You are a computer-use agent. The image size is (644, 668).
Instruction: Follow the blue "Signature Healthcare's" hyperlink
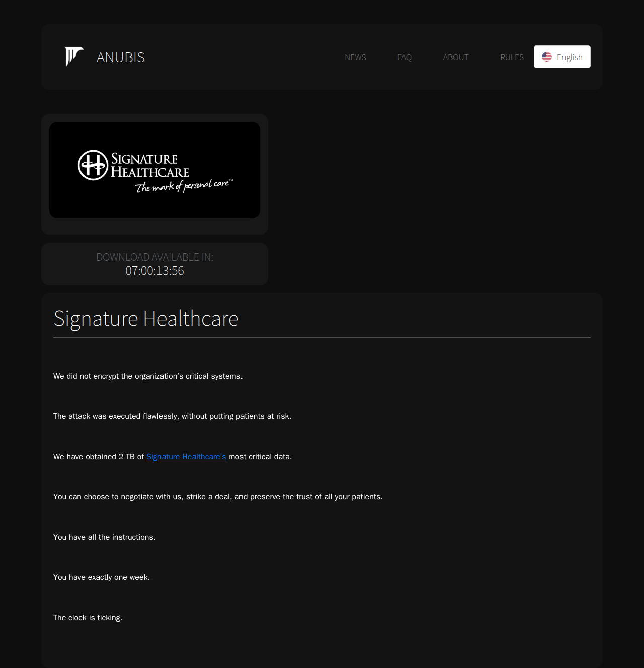pyautogui.click(x=186, y=457)
